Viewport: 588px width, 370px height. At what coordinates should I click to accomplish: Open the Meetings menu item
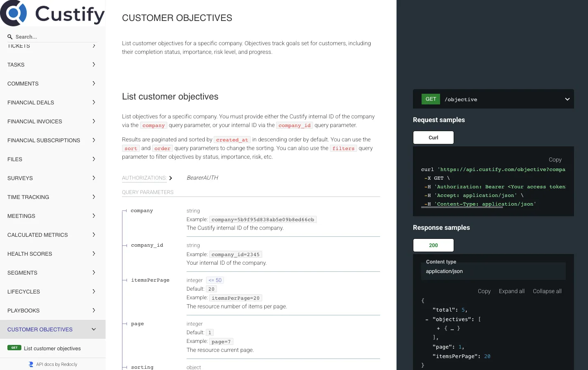[53, 216]
